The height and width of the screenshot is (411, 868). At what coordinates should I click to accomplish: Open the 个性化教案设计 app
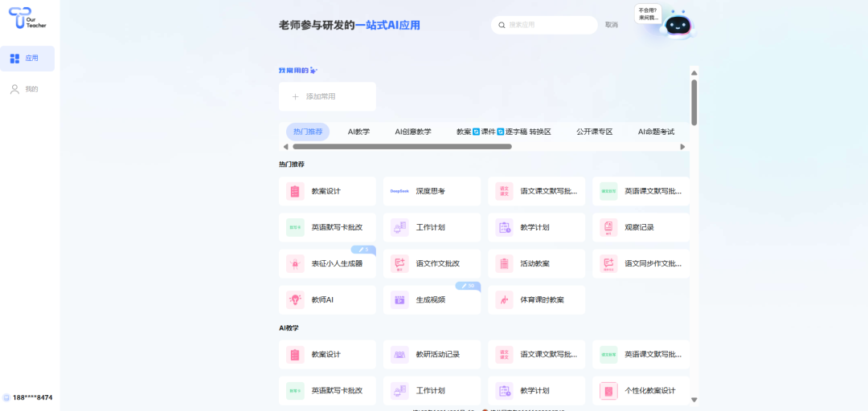641,391
